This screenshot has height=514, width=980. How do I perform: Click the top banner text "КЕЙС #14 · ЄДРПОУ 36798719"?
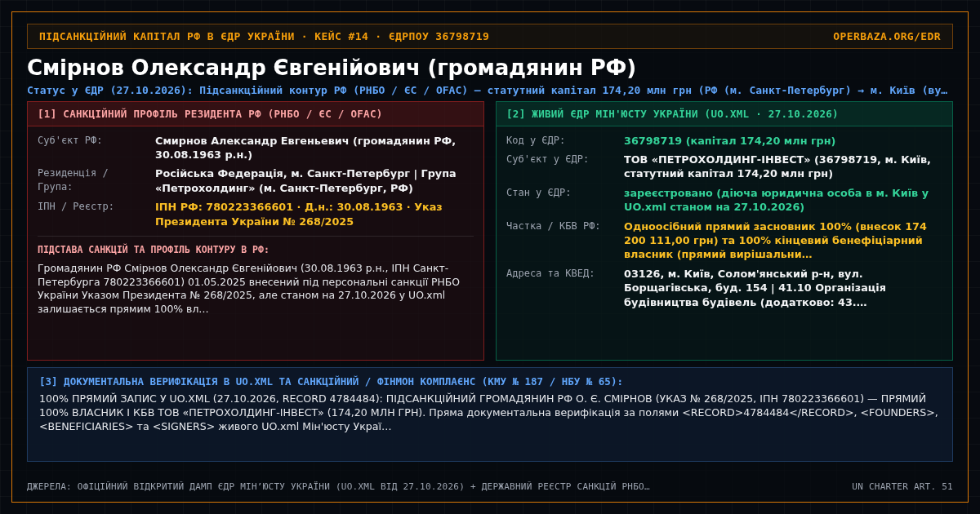point(402,37)
